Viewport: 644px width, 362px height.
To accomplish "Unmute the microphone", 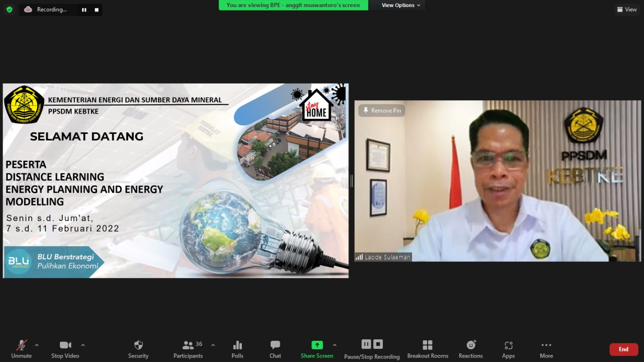I will (21, 349).
